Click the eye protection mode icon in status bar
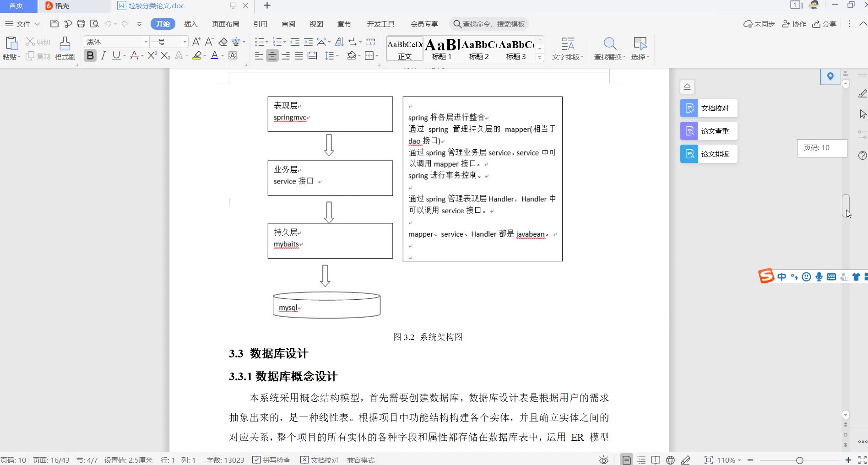This screenshot has height=465, width=868. point(604,460)
